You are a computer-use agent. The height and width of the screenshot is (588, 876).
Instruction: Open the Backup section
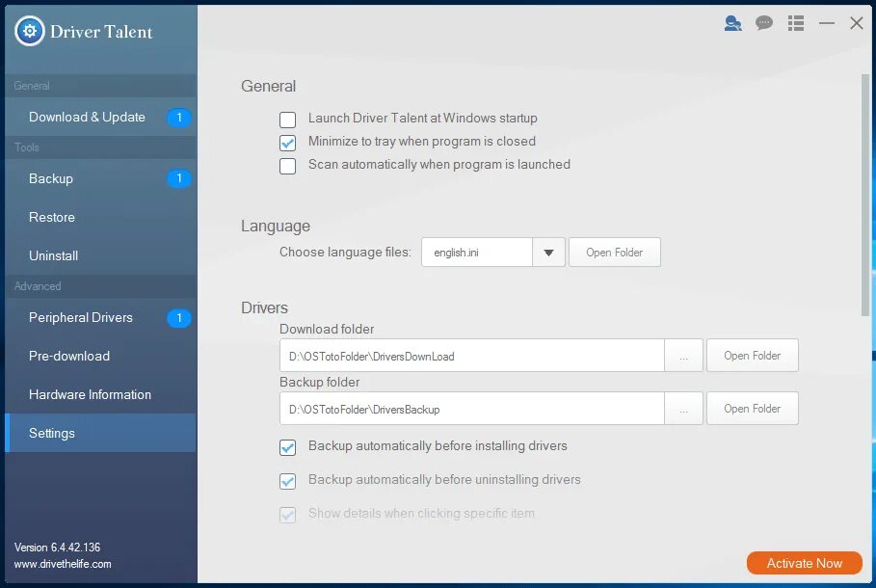click(x=100, y=178)
